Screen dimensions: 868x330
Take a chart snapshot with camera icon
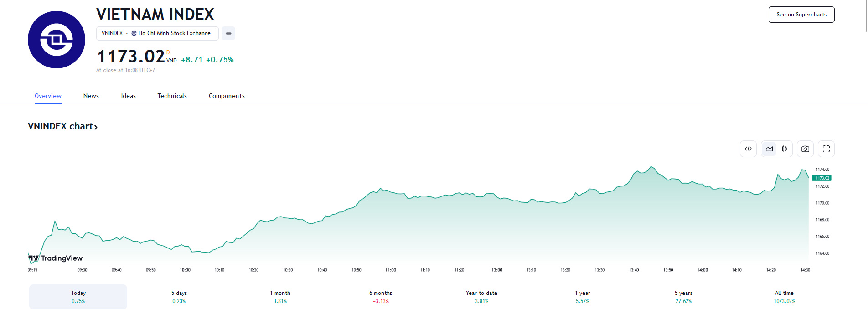tap(805, 149)
